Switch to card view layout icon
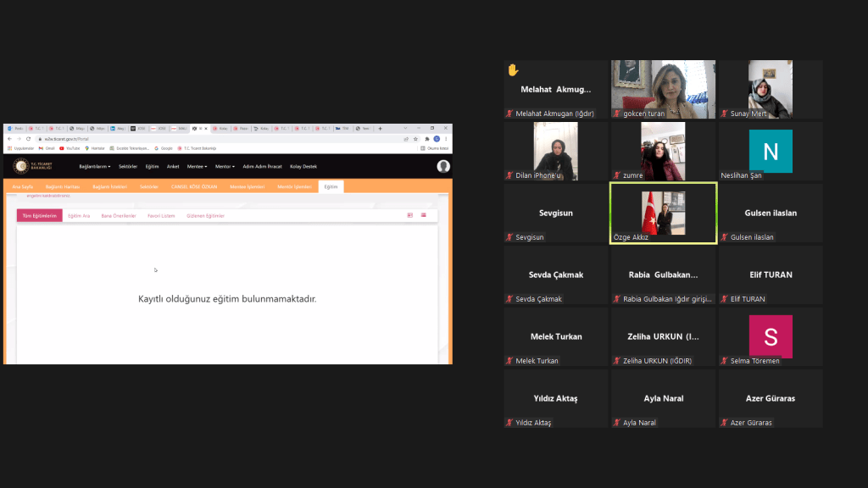Screen dimensions: 868x488 coord(410,215)
